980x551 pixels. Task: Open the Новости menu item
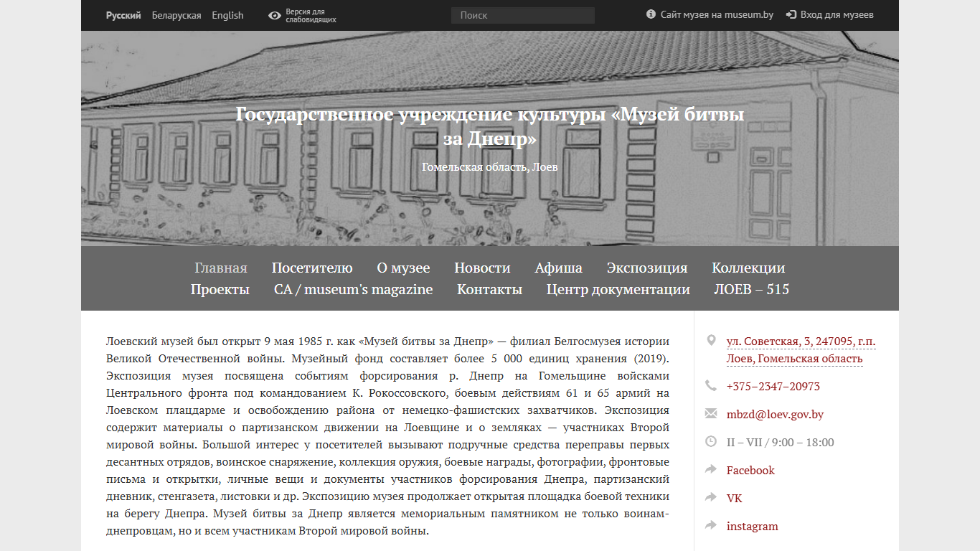click(x=482, y=268)
